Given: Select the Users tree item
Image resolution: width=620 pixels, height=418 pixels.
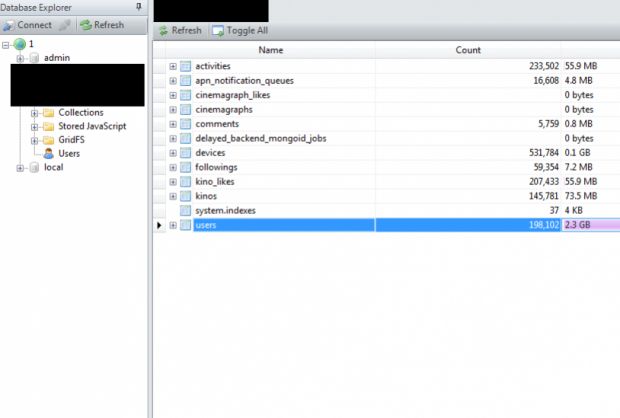Looking at the screenshot, I should 69,153.
